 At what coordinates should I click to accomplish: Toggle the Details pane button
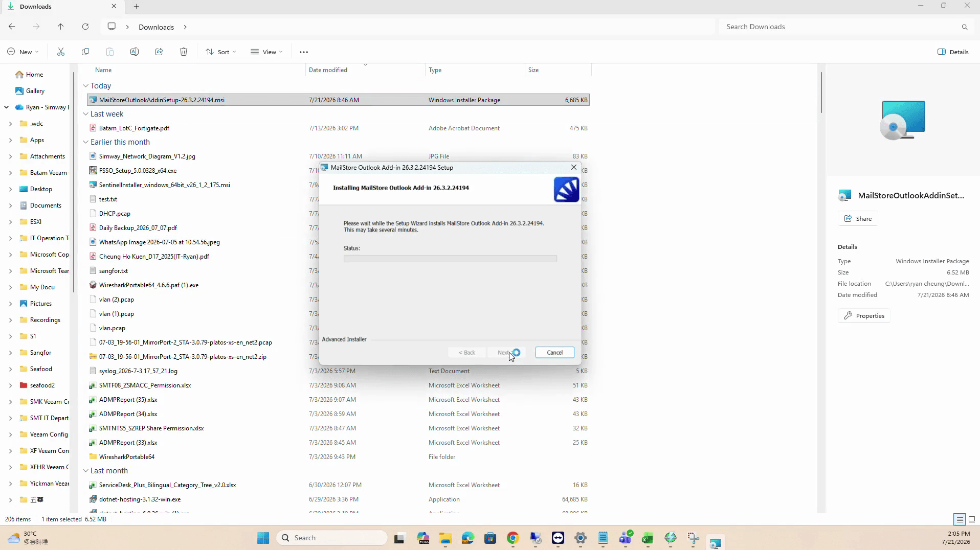coord(953,52)
